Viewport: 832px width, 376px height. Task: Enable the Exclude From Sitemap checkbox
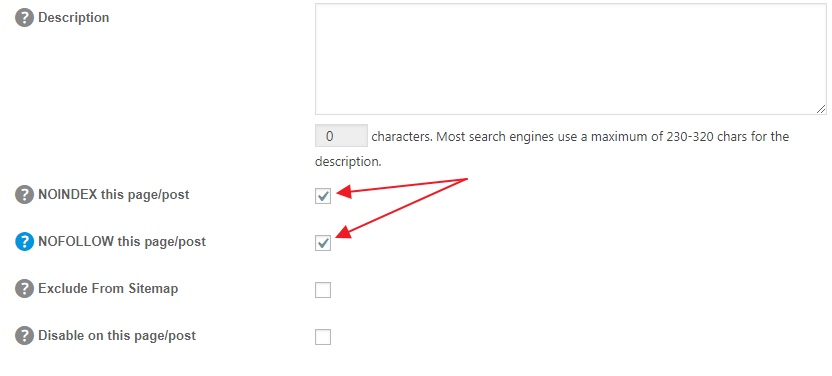[x=323, y=290]
